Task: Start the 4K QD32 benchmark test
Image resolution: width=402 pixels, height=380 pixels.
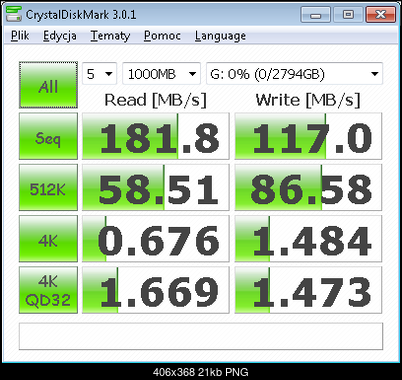Action: point(48,290)
